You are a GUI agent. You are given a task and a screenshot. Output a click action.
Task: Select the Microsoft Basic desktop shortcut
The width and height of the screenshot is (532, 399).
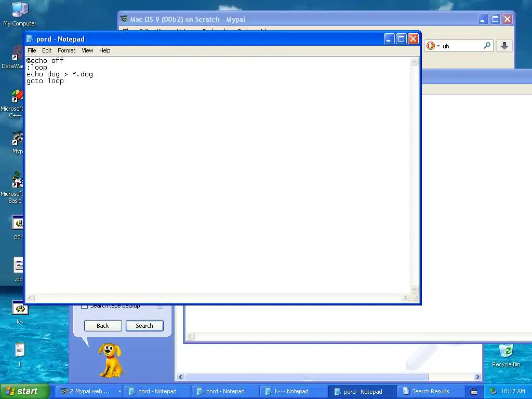12,188
